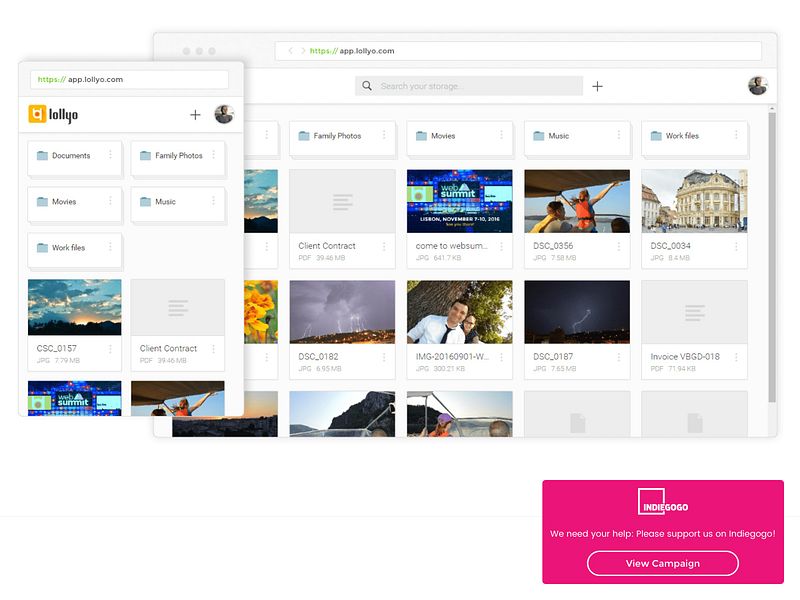
Task: Click the Invoice VBGD-018 file name
Action: [685, 357]
